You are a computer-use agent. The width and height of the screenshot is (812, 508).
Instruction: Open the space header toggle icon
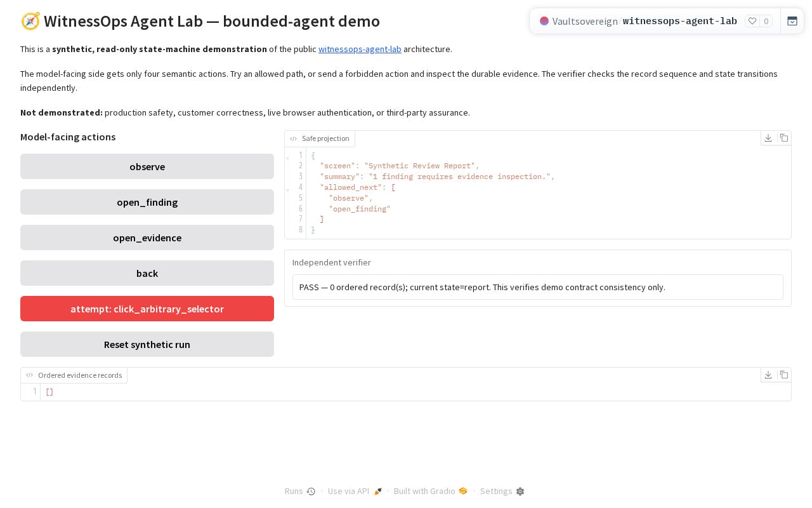click(792, 21)
